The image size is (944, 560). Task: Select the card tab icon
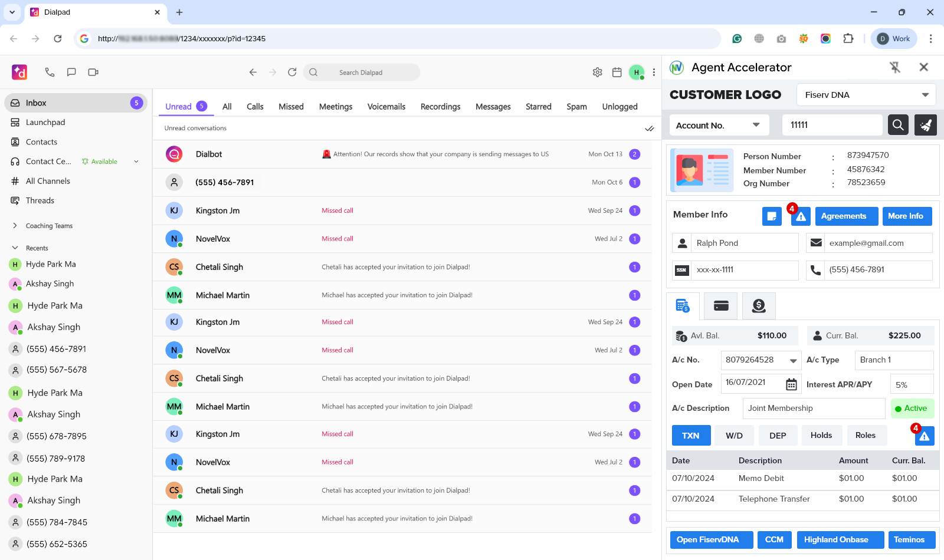point(721,306)
